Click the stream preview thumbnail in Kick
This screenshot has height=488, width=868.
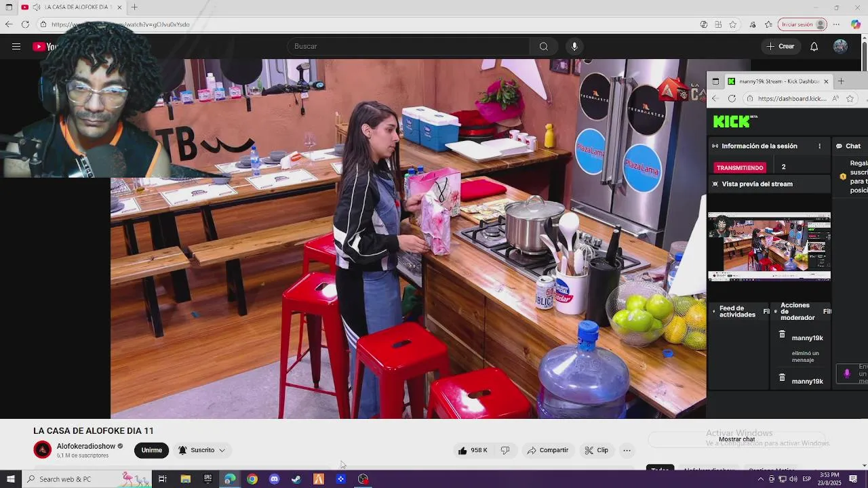click(x=769, y=246)
